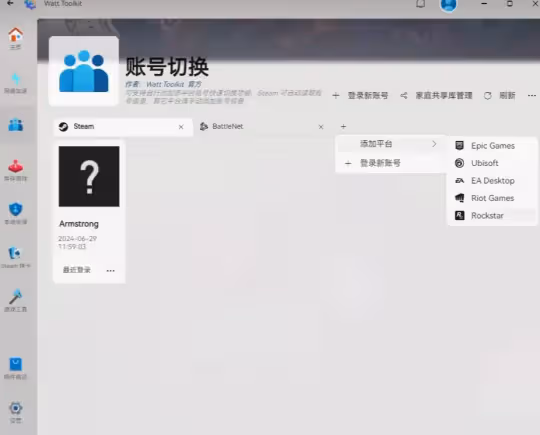Select Rockstar platform
The height and width of the screenshot is (435, 540).
coord(492,216)
